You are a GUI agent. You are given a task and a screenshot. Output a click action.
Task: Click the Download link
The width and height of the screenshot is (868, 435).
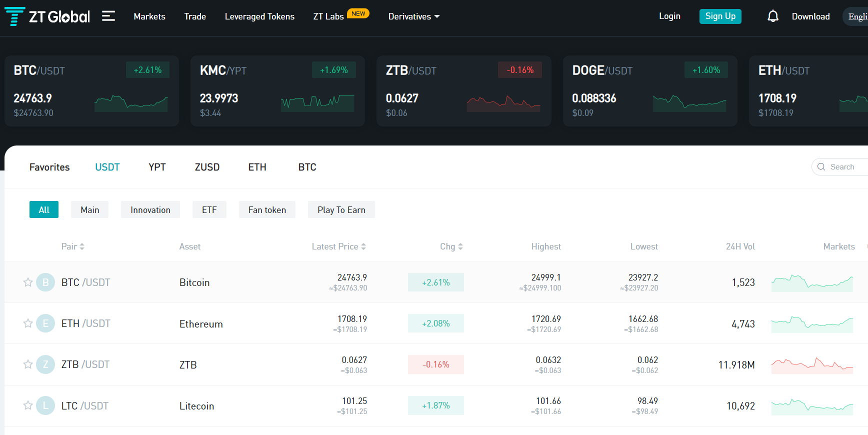pos(811,16)
